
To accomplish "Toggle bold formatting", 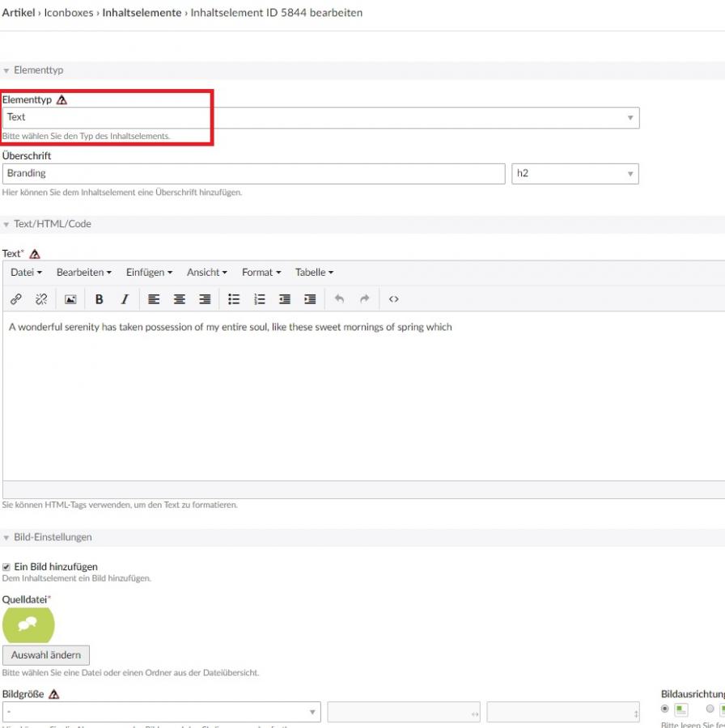I will click(100, 299).
